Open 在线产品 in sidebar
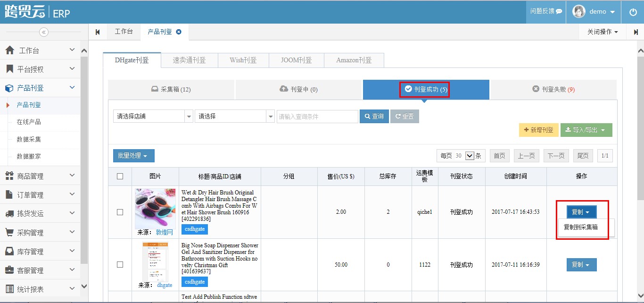This screenshot has width=644, height=303. click(x=29, y=122)
